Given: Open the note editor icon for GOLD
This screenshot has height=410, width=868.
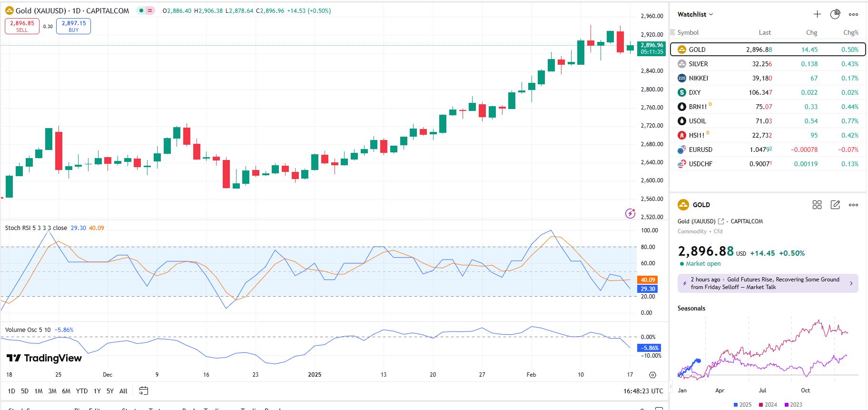Looking at the screenshot, I should point(835,205).
